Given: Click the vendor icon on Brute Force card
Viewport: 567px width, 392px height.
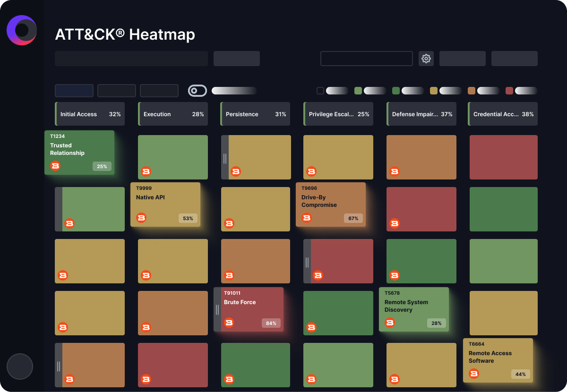Looking at the screenshot, I should [229, 323].
